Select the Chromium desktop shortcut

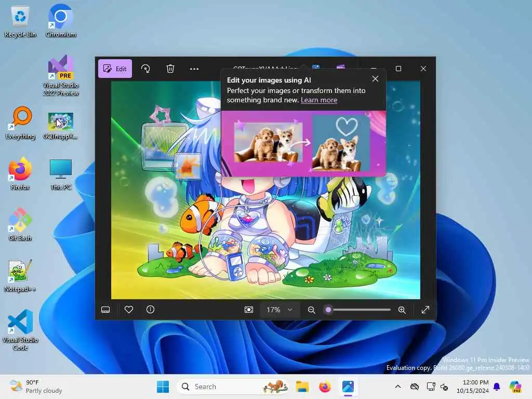click(61, 21)
